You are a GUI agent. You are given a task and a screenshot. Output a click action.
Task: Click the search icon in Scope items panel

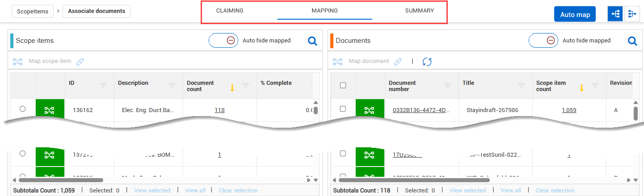coord(312,41)
